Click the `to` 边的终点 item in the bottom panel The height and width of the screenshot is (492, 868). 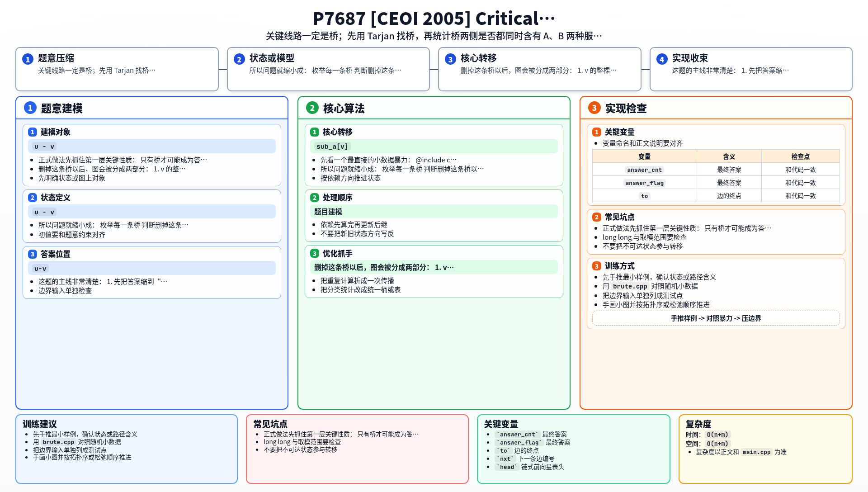click(517, 451)
